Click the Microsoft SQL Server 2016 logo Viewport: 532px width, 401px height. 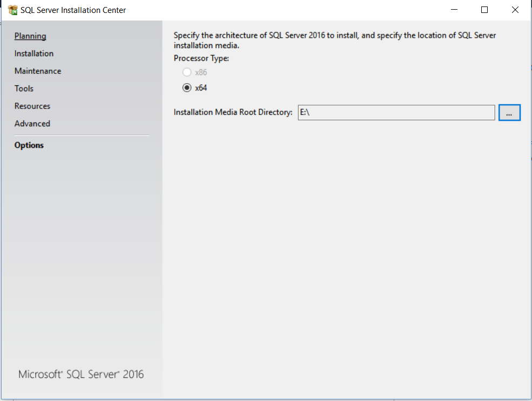point(81,374)
